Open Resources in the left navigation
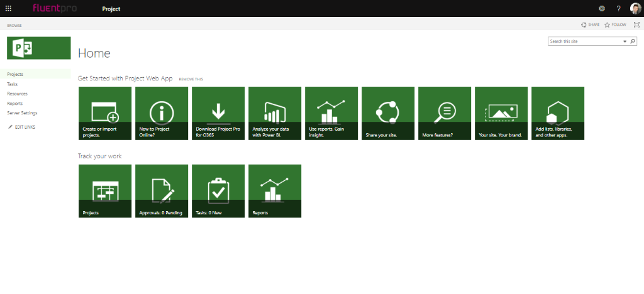Viewport: 644px width, 294px height. [17, 94]
